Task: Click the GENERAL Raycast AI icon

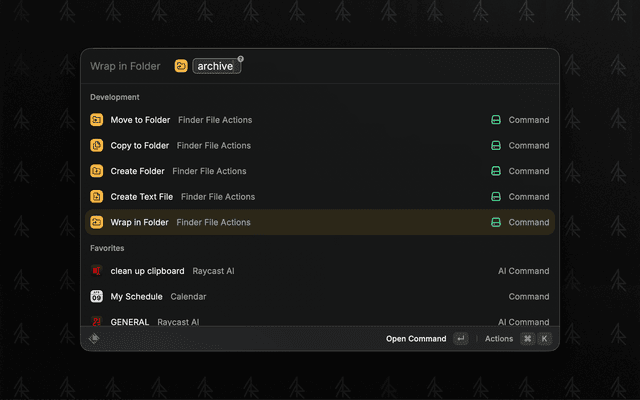Action: [97, 321]
